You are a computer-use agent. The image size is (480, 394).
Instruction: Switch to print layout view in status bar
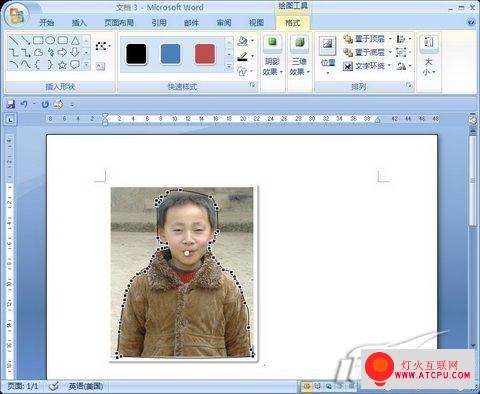coord(306,386)
